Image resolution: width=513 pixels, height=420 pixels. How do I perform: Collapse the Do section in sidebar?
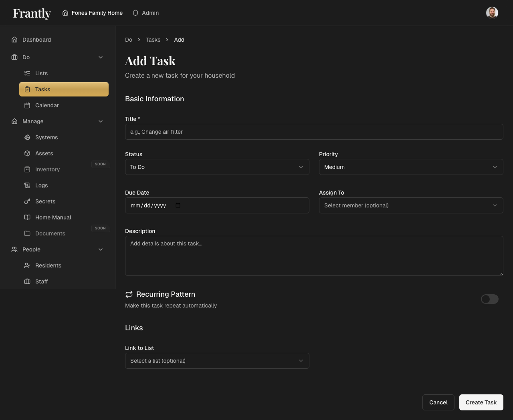tap(101, 57)
